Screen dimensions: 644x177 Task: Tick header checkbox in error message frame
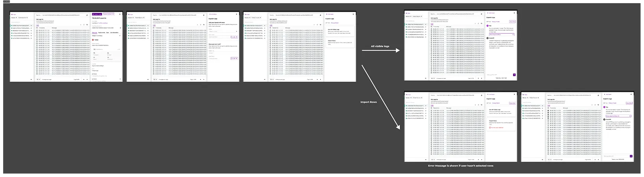[431, 108]
